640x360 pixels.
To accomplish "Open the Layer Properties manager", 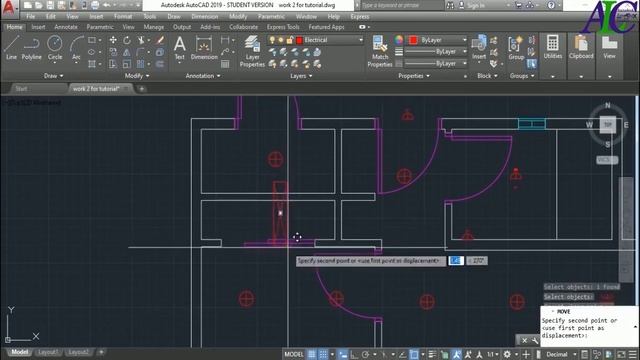I will [x=252, y=51].
